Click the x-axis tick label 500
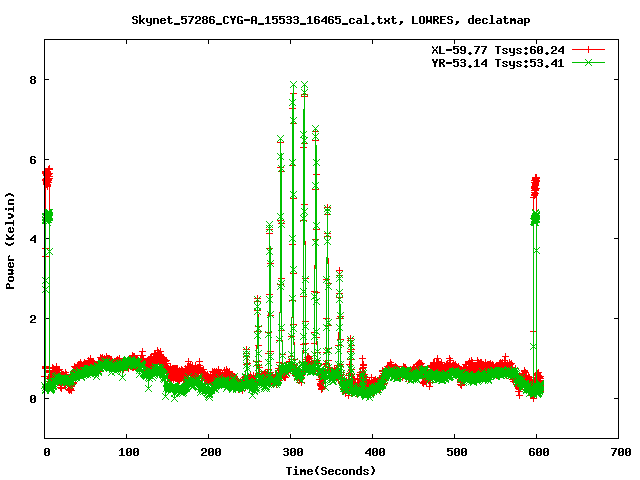 (x=457, y=452)
